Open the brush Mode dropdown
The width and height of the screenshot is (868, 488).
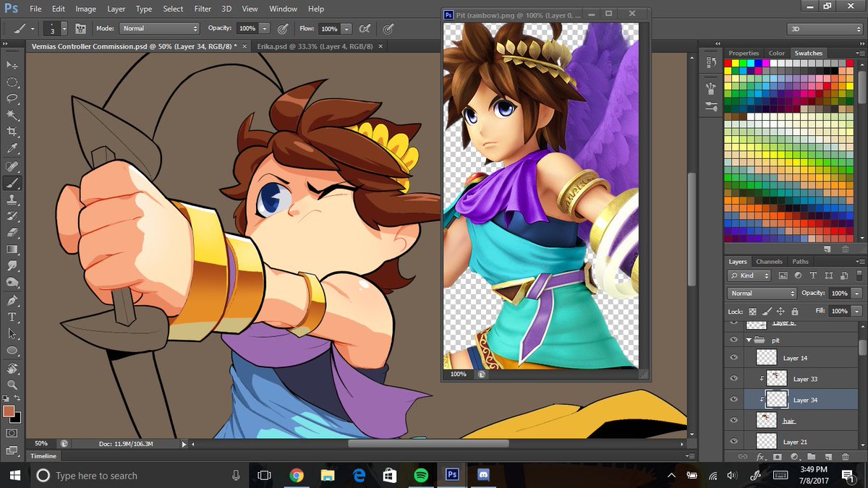tap(159, 28)
